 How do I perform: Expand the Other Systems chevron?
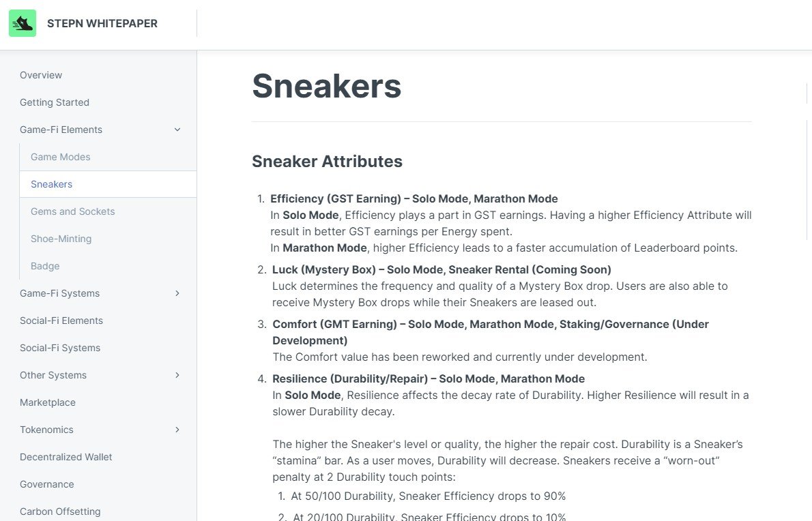point(177,375)
